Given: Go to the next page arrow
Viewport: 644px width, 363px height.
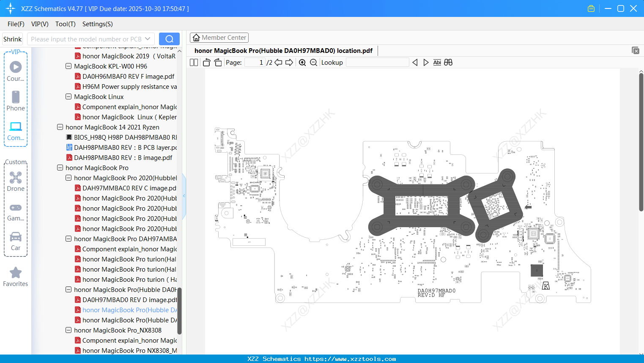Looking at the screenshot, I should [289, 63].
